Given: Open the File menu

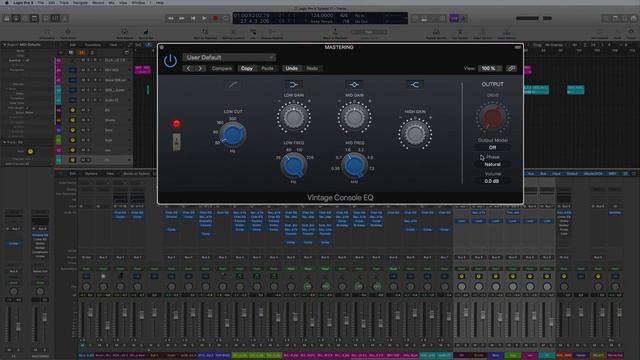Looking at the screenshot, I should coord(41,2).
